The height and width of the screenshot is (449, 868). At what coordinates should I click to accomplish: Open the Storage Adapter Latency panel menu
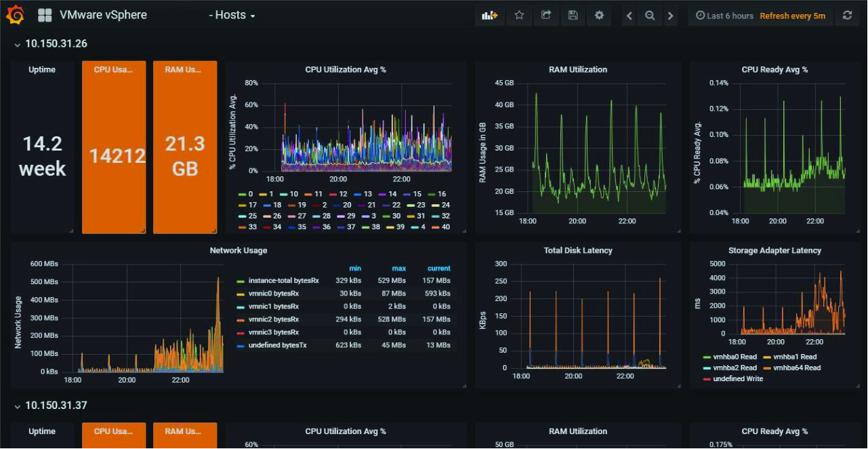tap(774, 250)
